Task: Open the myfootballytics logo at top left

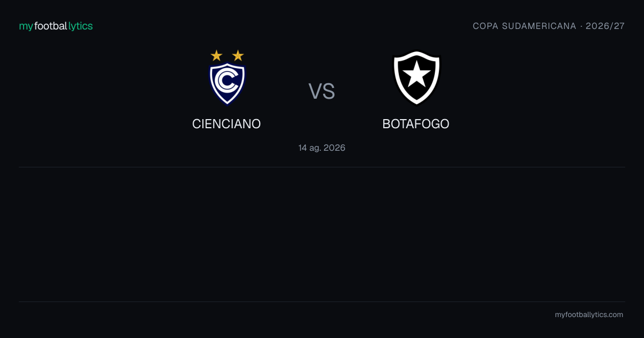Action: tap(56, 26)
